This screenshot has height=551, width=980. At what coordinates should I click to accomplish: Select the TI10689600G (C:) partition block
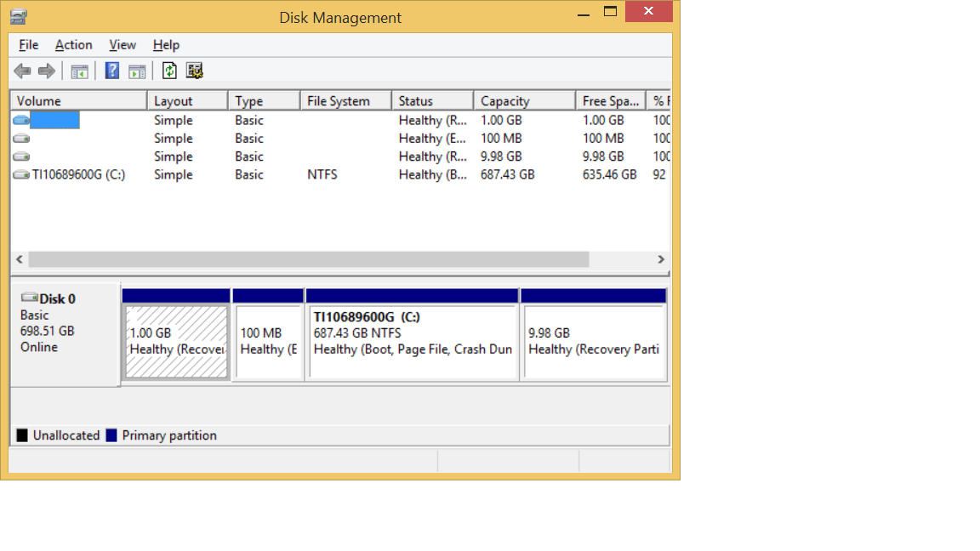[413, 341]
